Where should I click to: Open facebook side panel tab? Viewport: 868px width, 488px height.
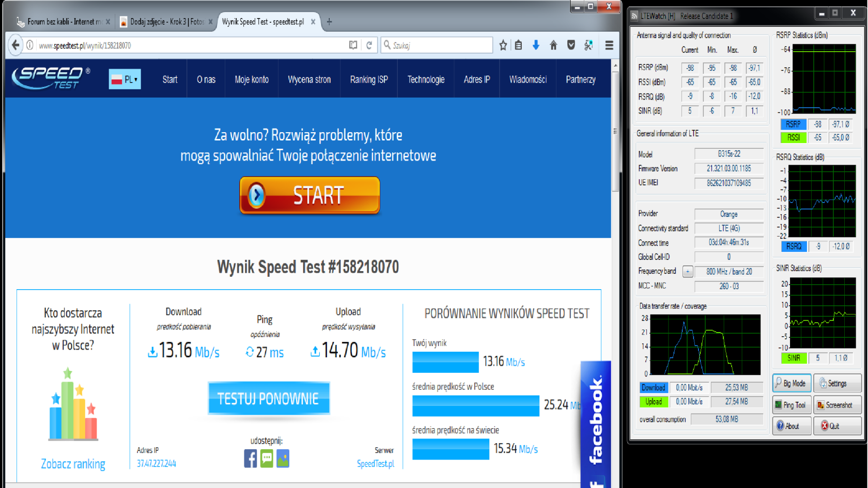[596, 424]
